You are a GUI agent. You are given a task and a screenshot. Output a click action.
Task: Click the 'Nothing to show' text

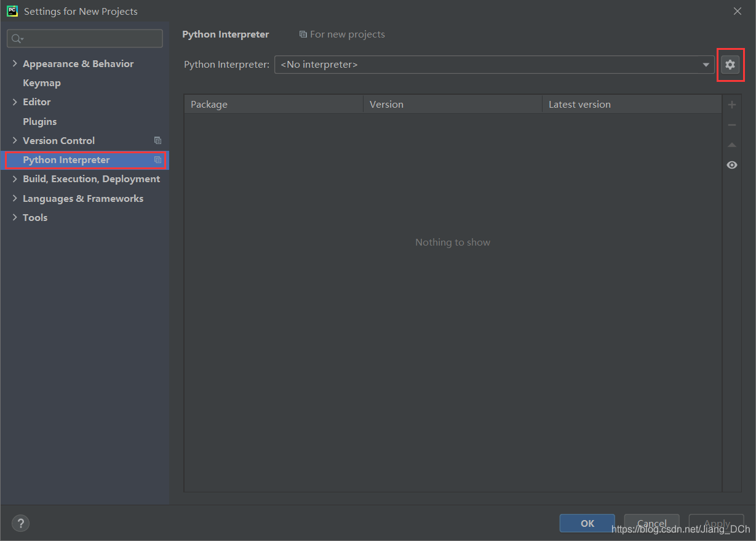click(453, 242)
